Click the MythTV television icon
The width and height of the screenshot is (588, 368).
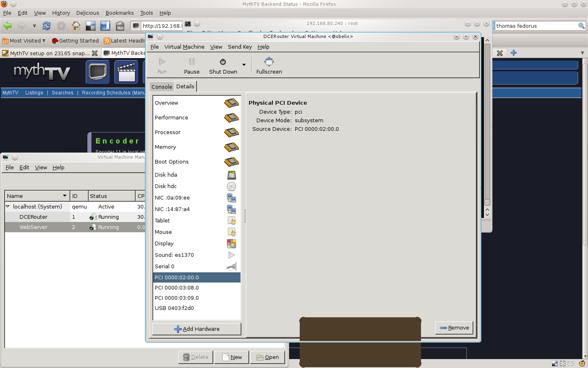point(98,72)
